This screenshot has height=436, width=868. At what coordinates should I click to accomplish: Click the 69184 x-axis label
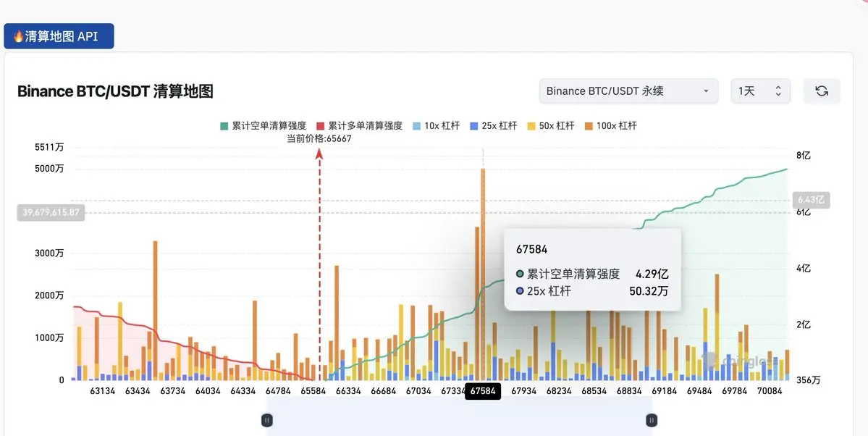click(665, 391)
